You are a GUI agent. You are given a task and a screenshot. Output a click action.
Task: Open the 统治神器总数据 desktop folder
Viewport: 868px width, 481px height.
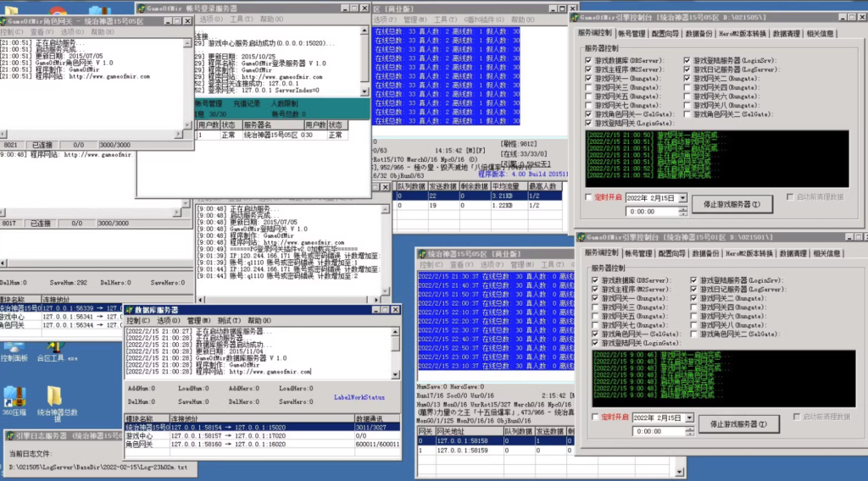(55, 396)
